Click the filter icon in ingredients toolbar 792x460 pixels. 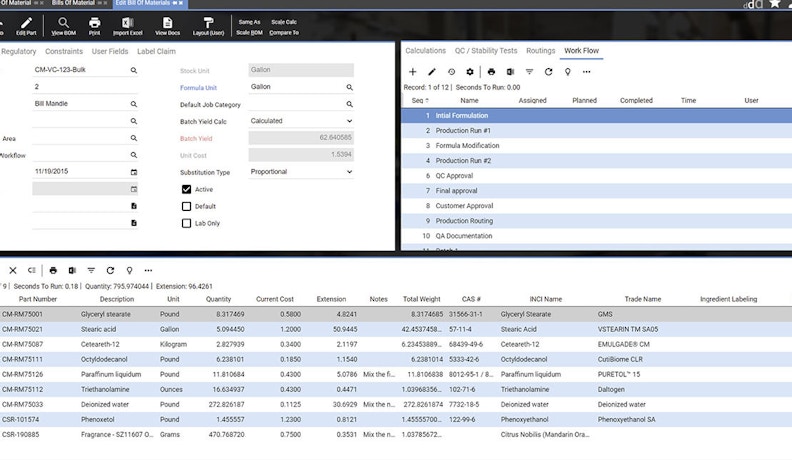point(91,270)
